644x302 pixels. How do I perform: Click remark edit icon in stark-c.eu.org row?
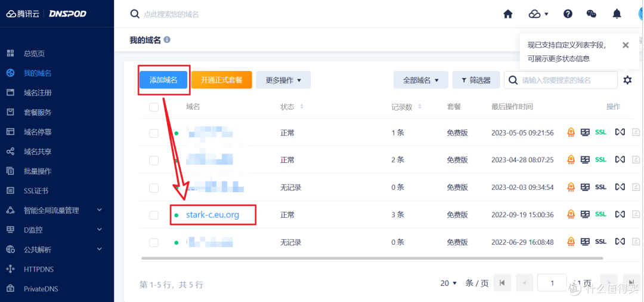pyautogui.click(x=636, y=214)
